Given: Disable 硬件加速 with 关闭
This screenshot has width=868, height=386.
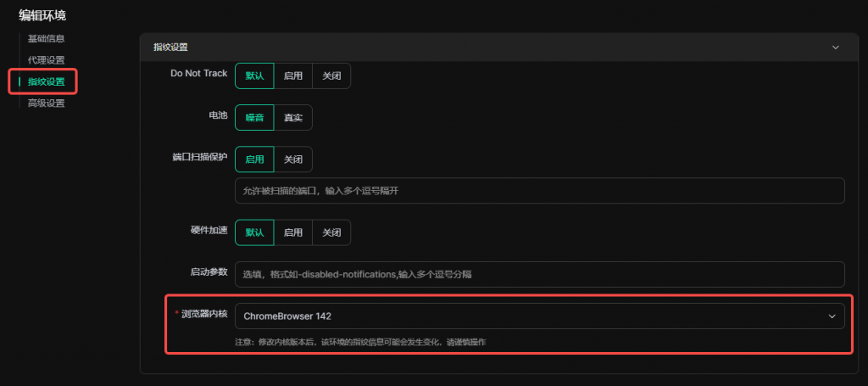Looking at the screenshot, I should [x=331, y=232].
